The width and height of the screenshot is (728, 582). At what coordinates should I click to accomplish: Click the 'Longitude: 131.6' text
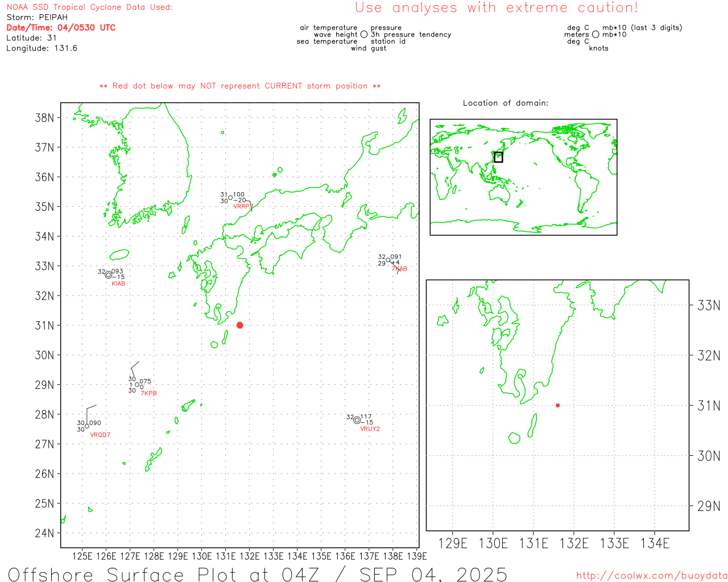click(42, 48)
